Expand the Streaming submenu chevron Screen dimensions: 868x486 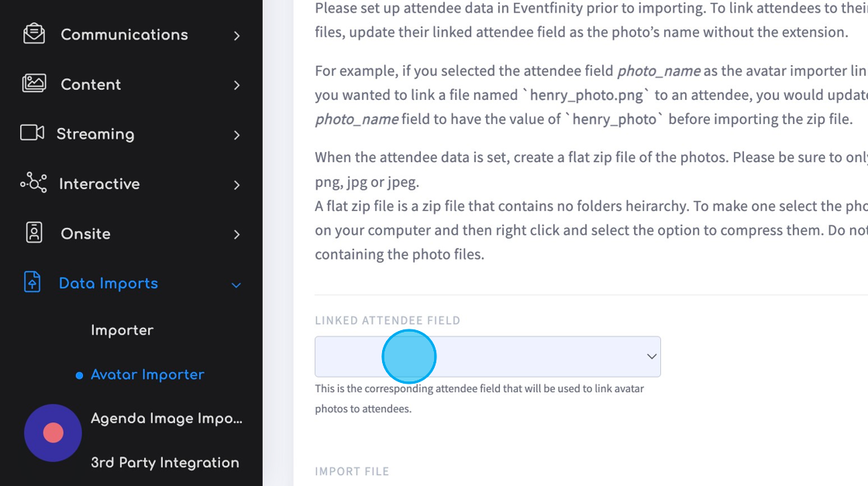236,136
